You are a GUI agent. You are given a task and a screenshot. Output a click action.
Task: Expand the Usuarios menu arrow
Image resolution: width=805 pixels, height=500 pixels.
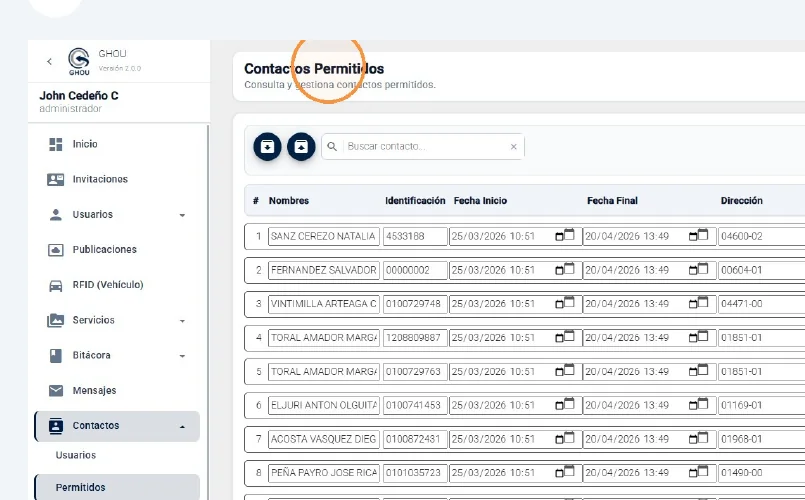(182, 215)
